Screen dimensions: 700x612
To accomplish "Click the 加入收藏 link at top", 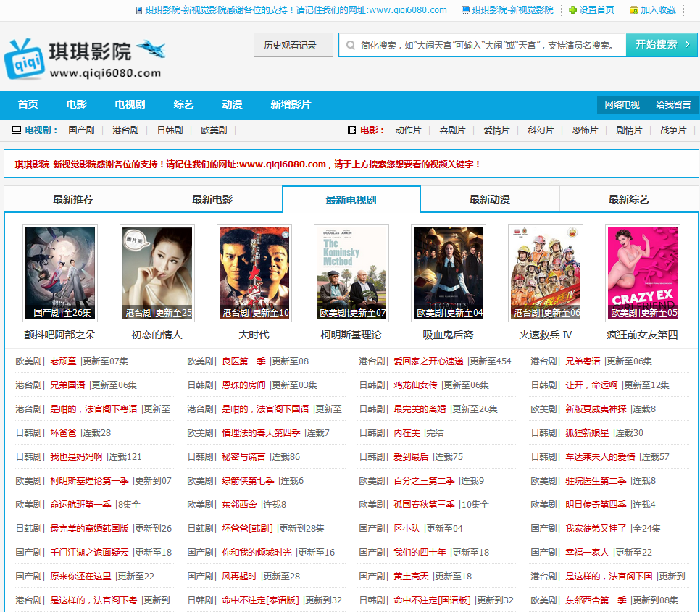I will tap(658, 10).
